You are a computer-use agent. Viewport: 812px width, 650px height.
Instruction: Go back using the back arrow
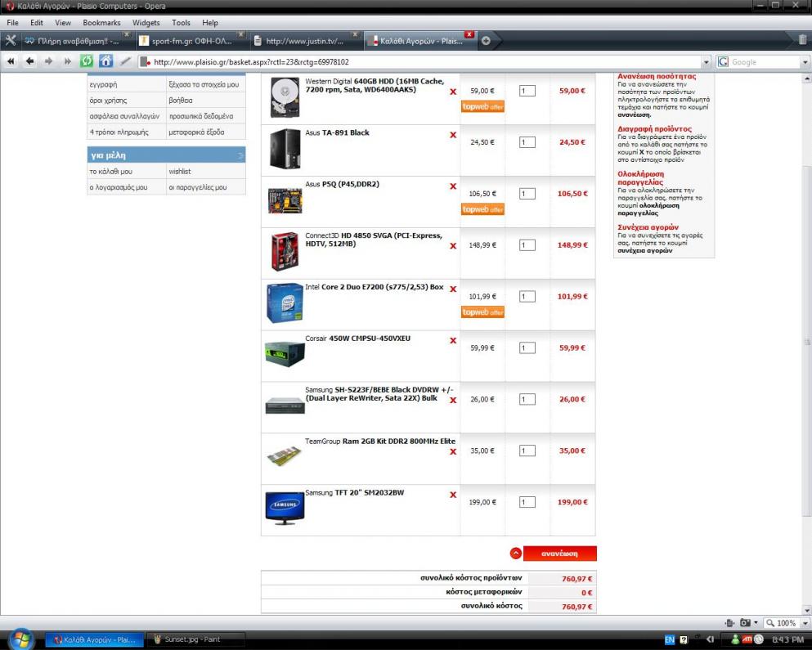[29, 61]
